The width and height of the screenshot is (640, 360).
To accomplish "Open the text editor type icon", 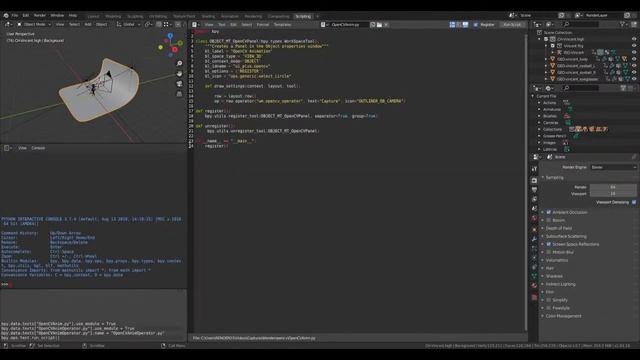I will coord(196,24).
